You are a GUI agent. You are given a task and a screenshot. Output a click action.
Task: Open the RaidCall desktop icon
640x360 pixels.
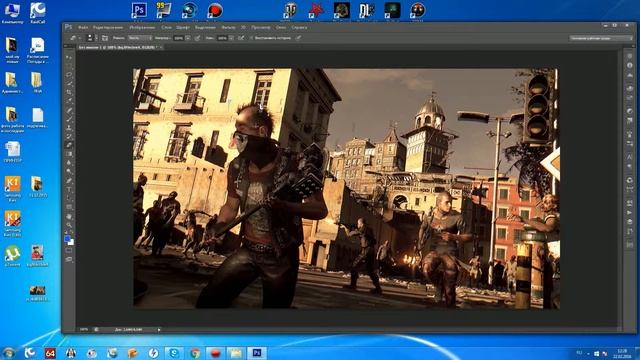click(38, 12)
